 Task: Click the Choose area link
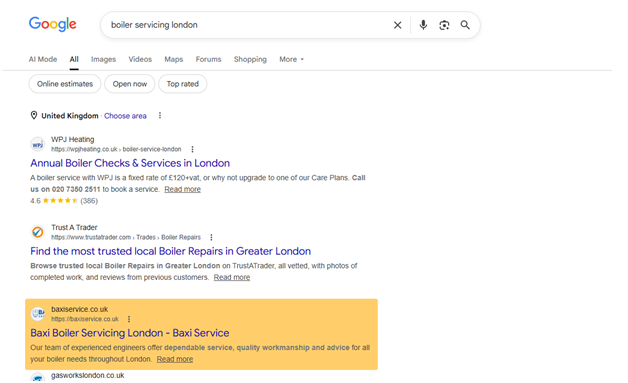(125, 116)
